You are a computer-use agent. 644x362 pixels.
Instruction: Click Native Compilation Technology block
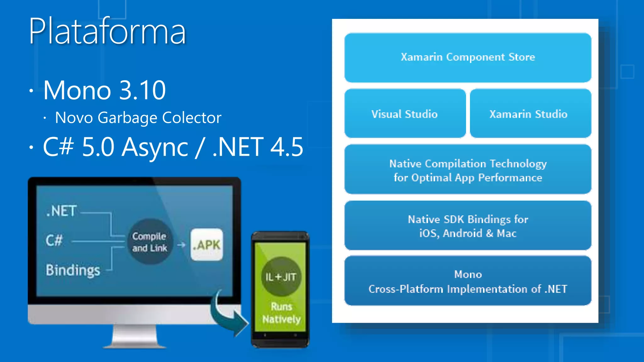(468, 170)
